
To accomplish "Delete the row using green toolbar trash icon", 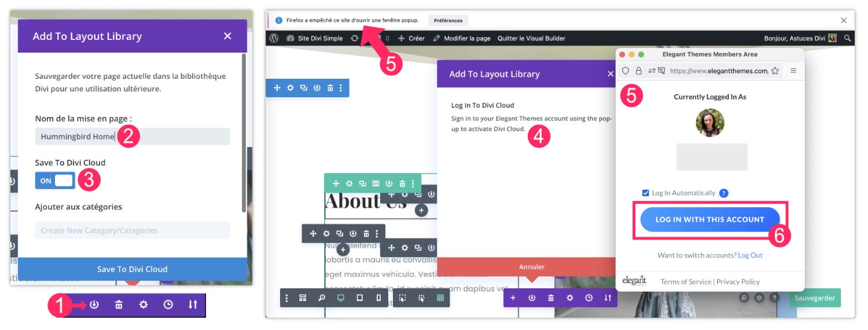I will pos(402,184).
